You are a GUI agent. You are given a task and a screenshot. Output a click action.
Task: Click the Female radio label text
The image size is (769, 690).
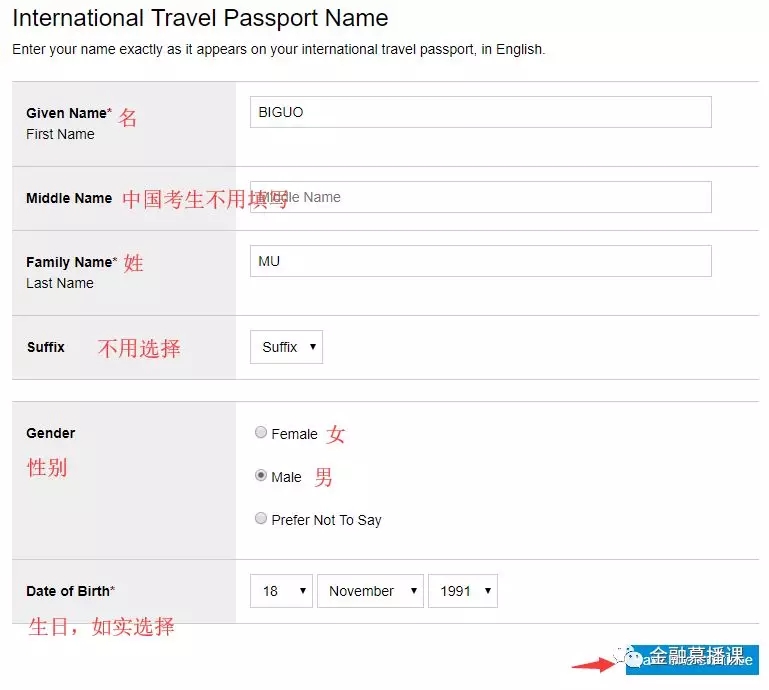pos(294,434)
